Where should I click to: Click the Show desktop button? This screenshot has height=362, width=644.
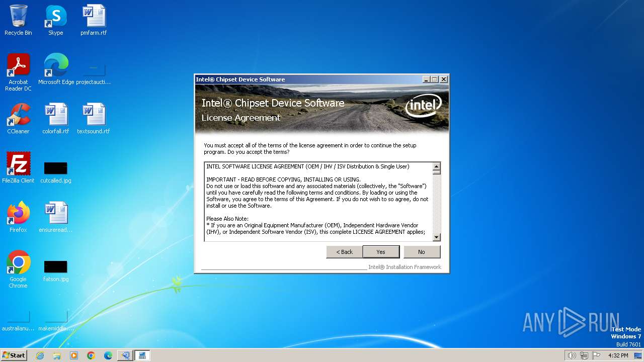638,355
